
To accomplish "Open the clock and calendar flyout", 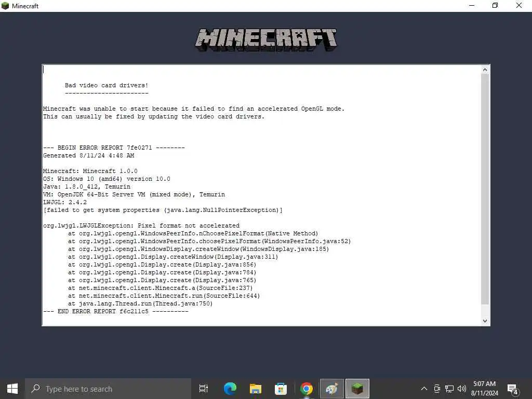I will pyautogui.click(x=485, y=389).
